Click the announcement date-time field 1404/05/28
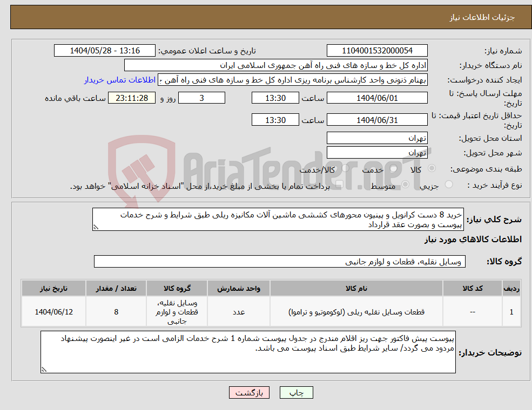This screenshot has height=410, width=532. pyautogui.click(x=104, y=51)
